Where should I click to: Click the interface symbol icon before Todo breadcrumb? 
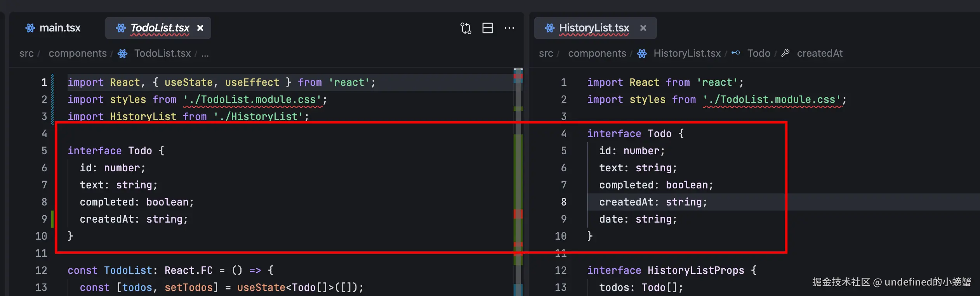[x=736, y=53]
